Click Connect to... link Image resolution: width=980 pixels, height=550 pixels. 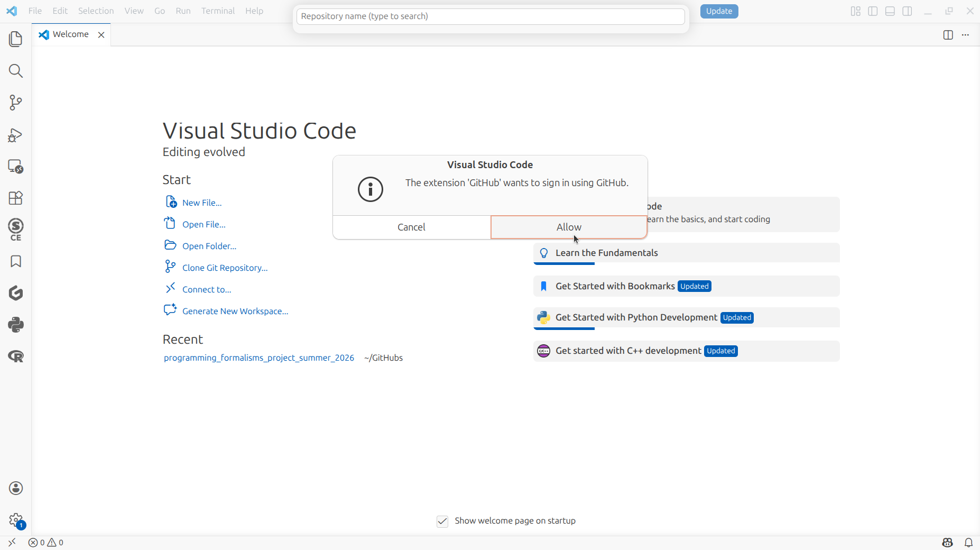coord(207,289)
